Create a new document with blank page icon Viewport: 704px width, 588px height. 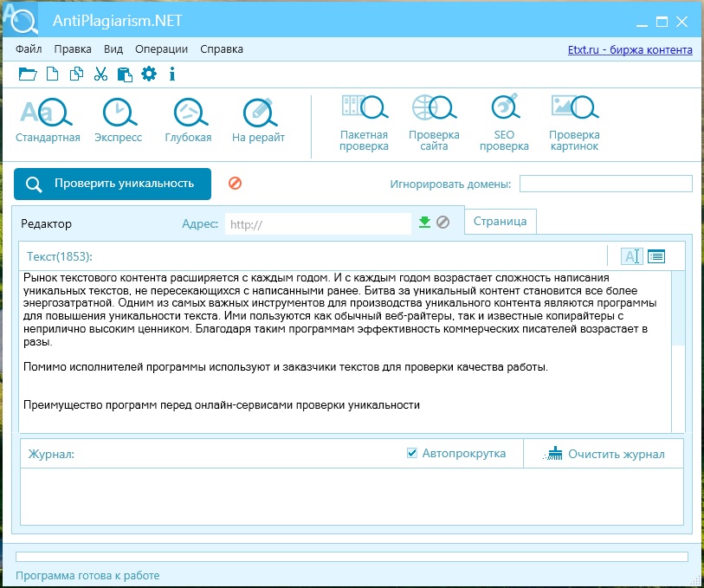(x=53, y=74)
